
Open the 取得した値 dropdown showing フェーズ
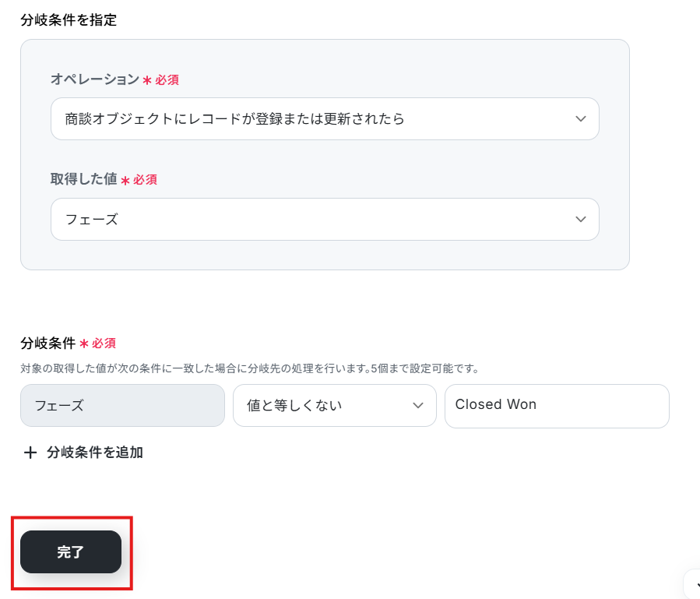click(311, 220)
